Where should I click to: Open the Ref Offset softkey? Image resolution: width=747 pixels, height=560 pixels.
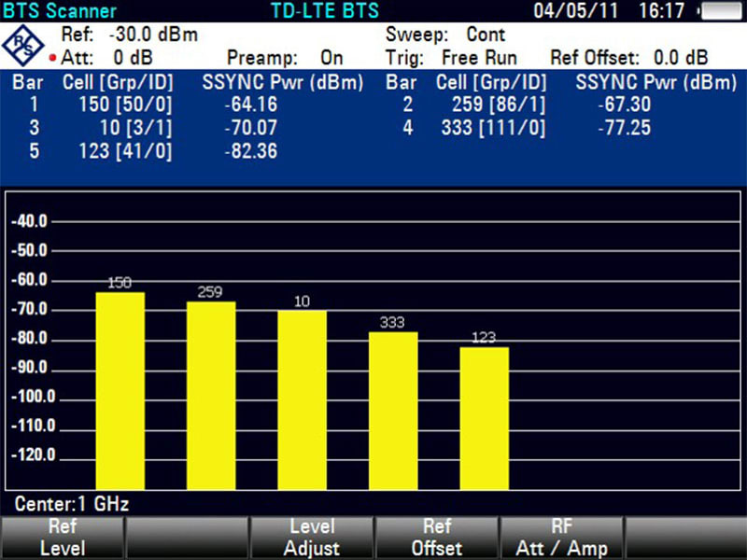click(x=436, y=538)
